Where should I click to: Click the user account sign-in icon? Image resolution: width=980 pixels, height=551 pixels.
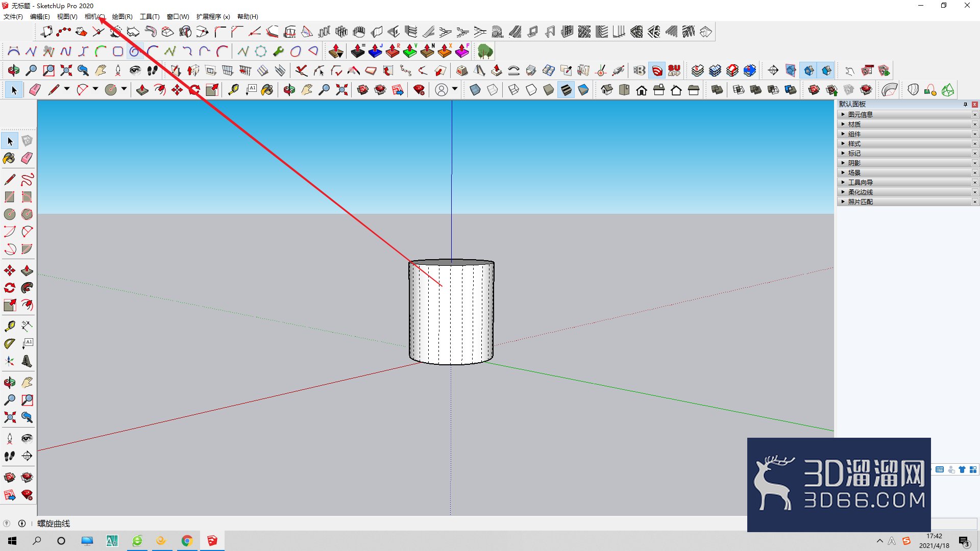click(442, 90)
